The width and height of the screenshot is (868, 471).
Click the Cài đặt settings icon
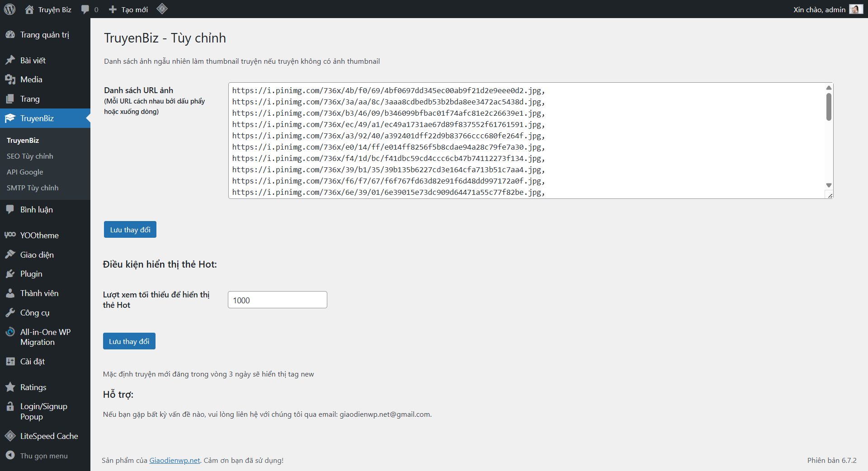[x=10, y=362]
